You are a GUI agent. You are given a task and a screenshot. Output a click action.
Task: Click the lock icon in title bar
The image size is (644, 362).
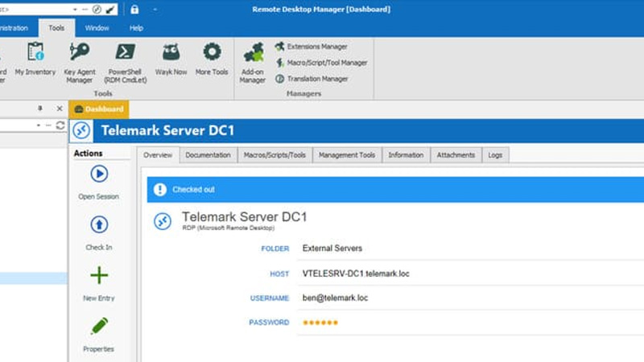pyautogui.click(x=134, y=10)
